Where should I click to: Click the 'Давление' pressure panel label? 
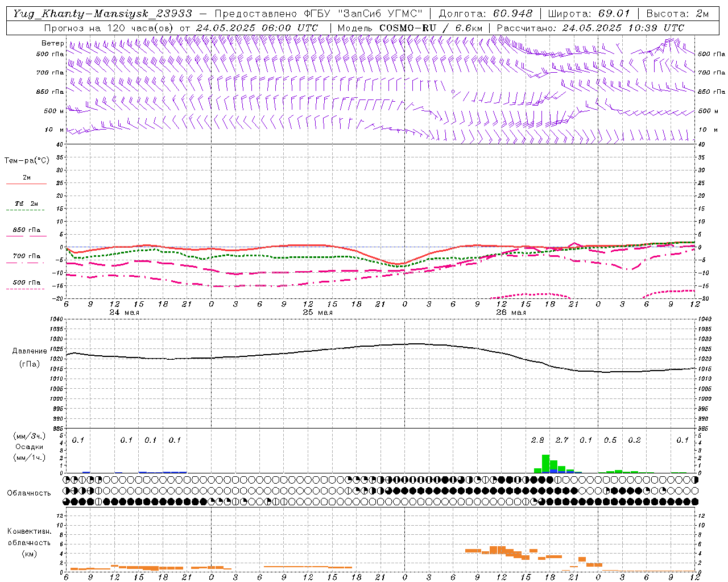tap(30, 351)
